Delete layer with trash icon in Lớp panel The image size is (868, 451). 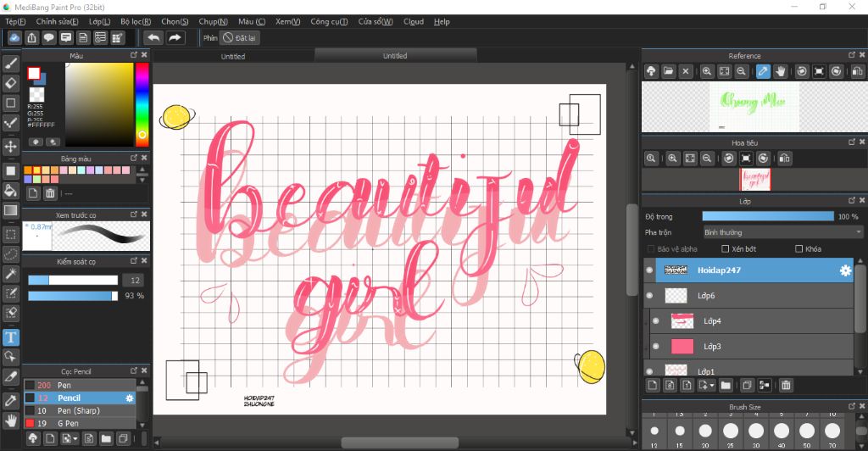click(x=786, y=385)
